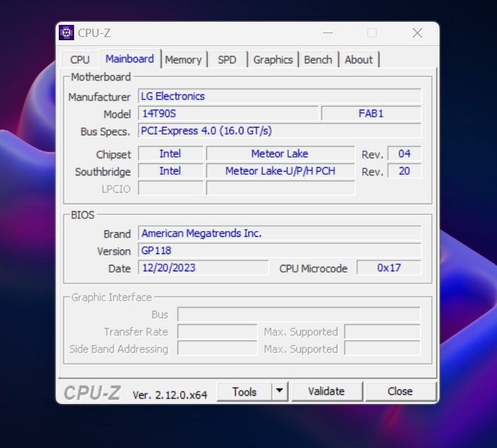This screenshot has height=448, width=497.
Task: Click the Validate button
Action: (326, 391)
